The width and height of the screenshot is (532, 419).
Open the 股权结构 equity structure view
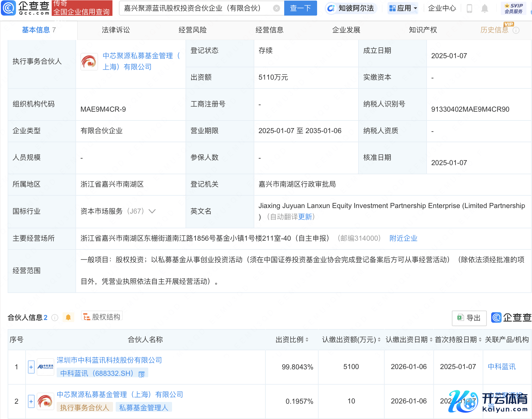click(102, 317)
